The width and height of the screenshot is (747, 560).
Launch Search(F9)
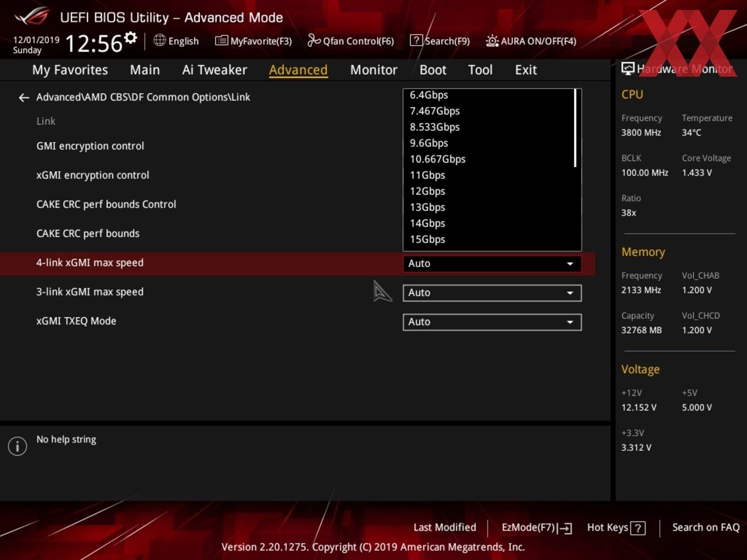pos(447,41)
